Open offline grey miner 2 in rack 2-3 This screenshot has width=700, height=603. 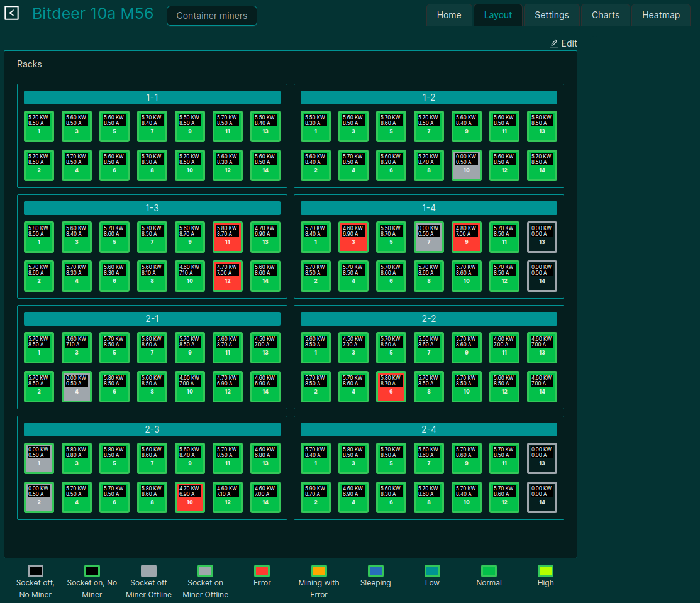coord(39,497)
